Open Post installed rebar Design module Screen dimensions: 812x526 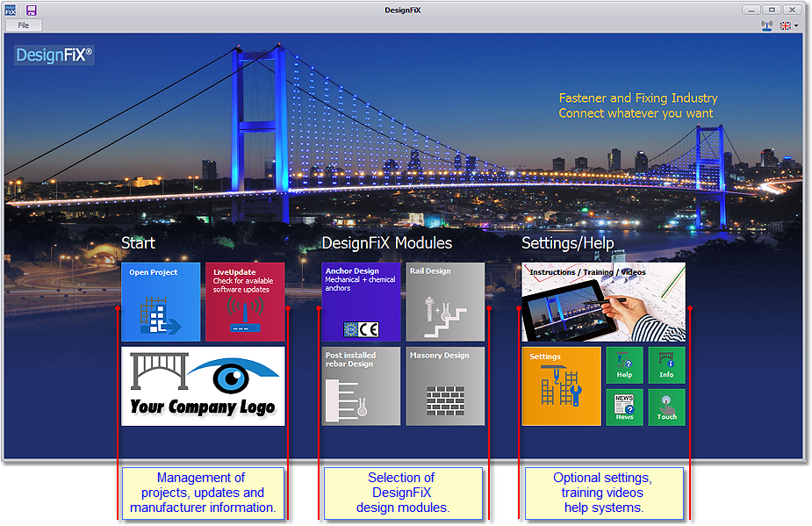[361, 386]
